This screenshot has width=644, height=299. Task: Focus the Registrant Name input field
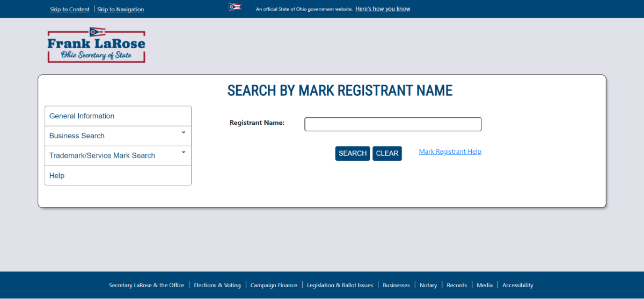tap(393, 124)
